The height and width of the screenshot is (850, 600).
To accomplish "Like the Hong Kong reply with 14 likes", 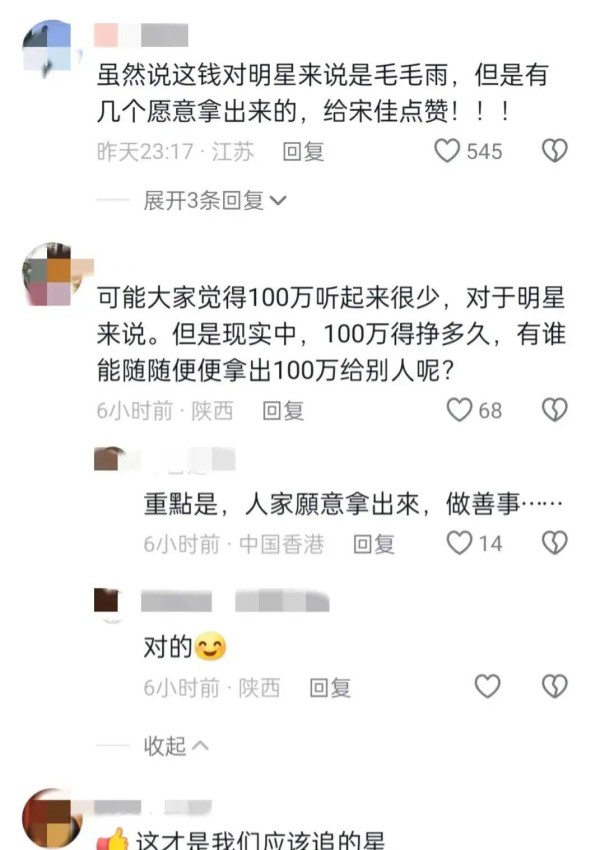I will click(459, 543).
